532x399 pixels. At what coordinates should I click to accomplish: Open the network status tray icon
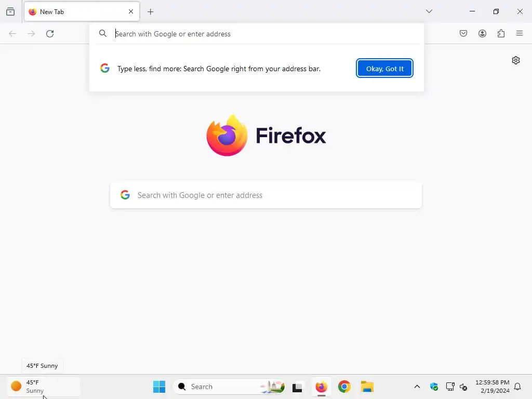pyautogui.click(x=450, y=387)
